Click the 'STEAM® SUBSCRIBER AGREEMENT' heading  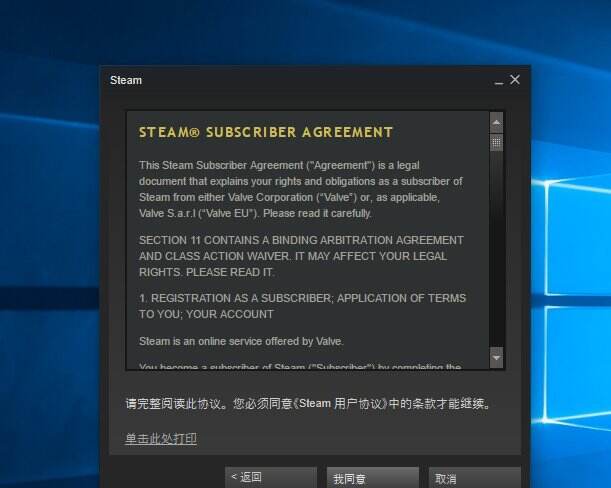(266, 132)
